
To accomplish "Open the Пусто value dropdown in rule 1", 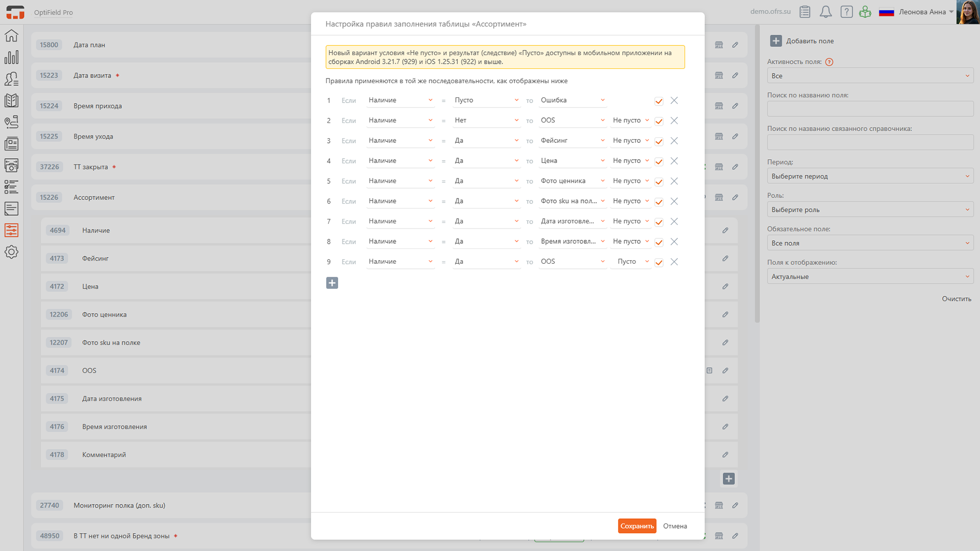I will pyautogui.click(x=486, y=101).
